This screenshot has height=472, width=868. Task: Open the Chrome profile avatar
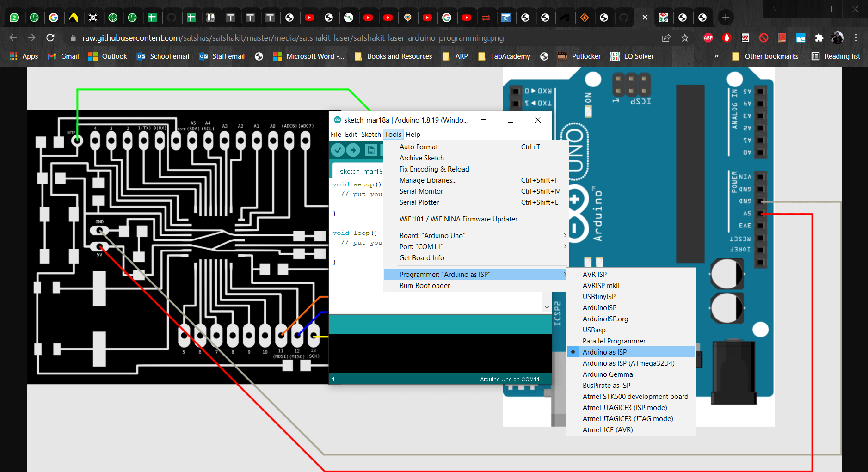pos(837,38)
